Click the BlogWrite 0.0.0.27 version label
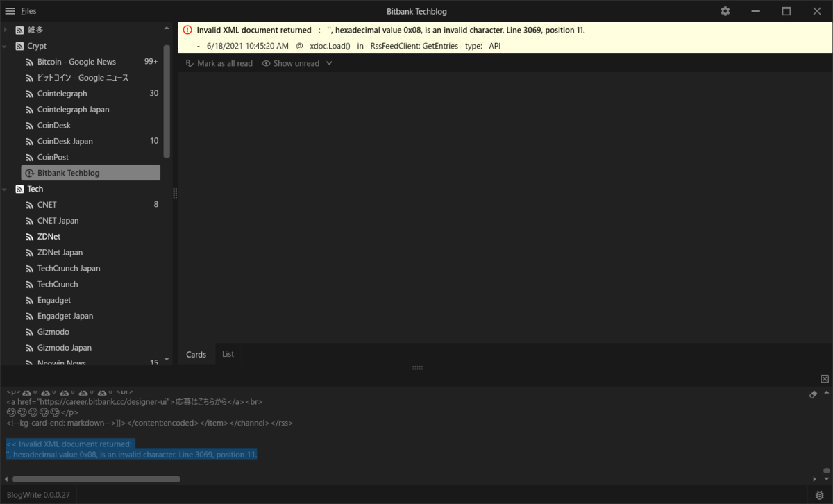 coord(38,494)
